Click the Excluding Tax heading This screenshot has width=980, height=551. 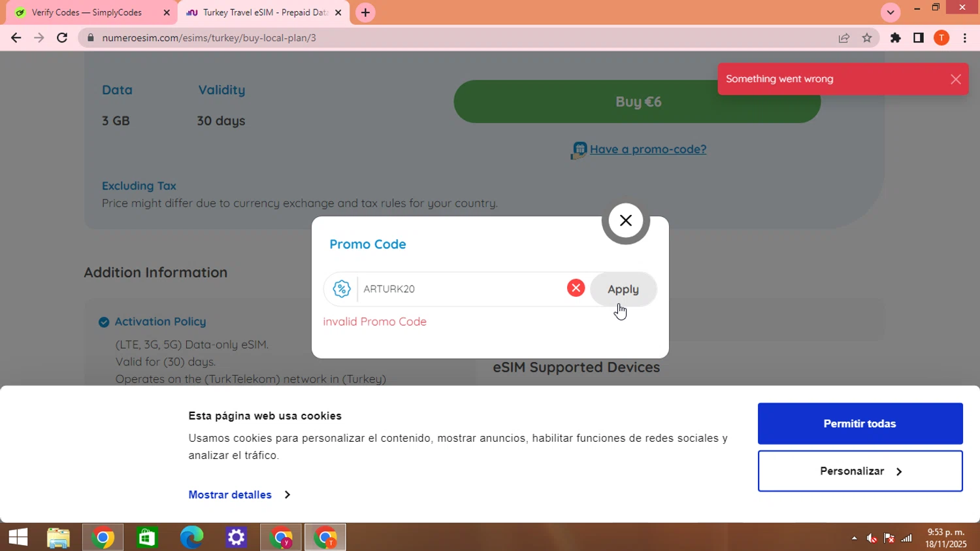(139, 186)
